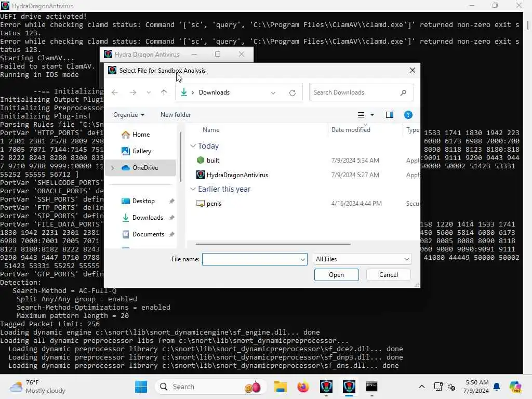Click navigation pane vertical scrollbar
Image resolution: width=532 pixels, height=399 pixels.
(x=181, y=156)
